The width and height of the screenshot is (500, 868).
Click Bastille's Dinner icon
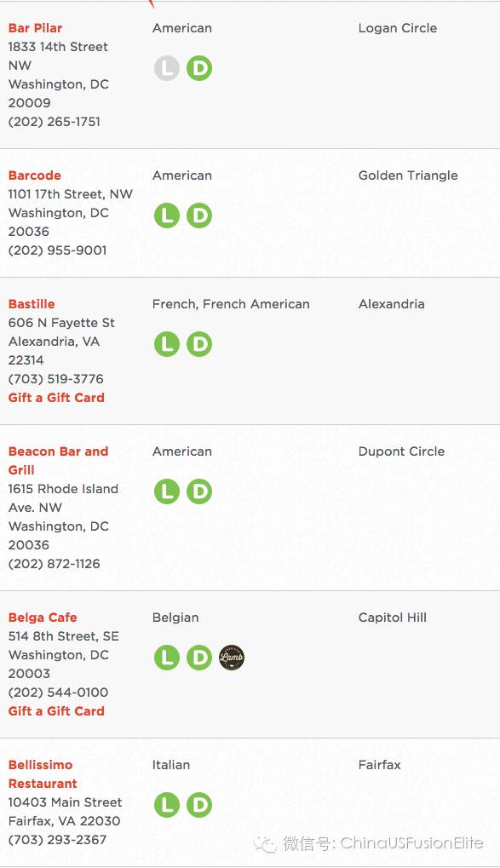click(x=199, y=344)
